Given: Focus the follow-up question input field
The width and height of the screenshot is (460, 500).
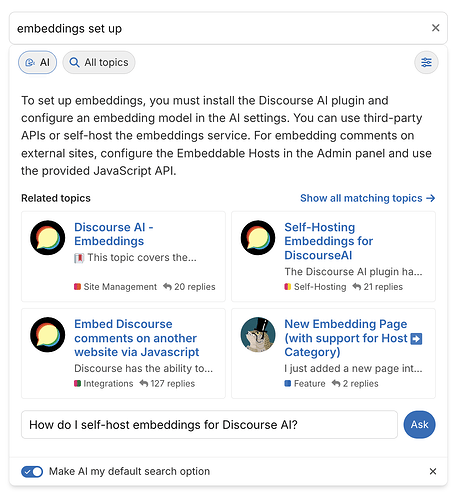Looking at the screenshot, I should point(209,425).
